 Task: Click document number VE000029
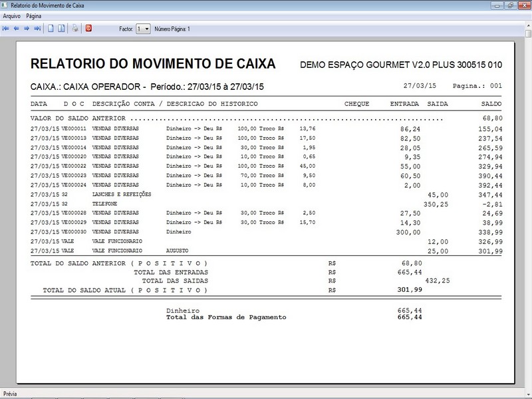click(74, 222)
